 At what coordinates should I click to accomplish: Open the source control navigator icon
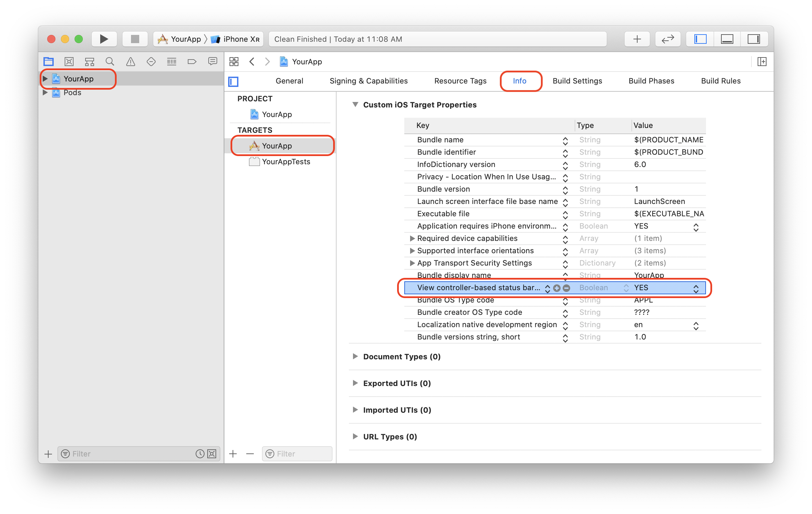[69, 62]
